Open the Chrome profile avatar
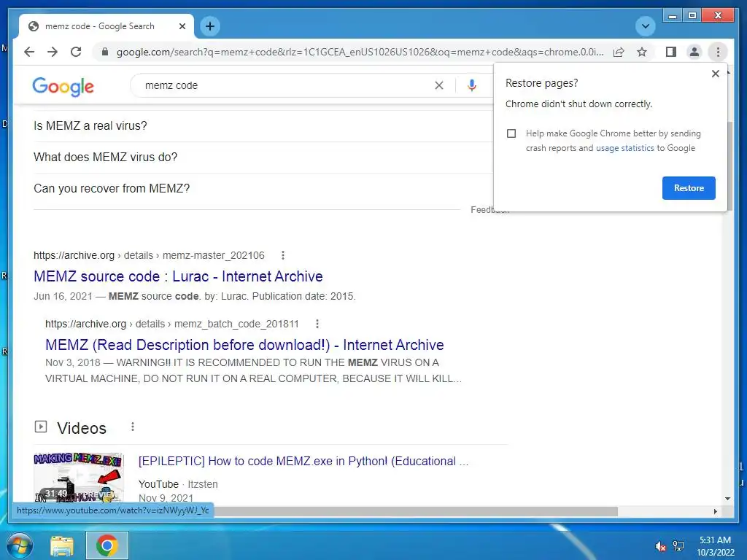The width and height of the screenshot is (747, 560). [694, 52]
